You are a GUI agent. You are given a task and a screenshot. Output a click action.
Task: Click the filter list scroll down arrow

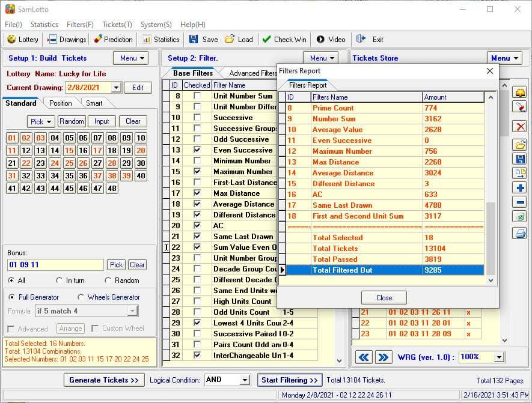tap(339, 360)
